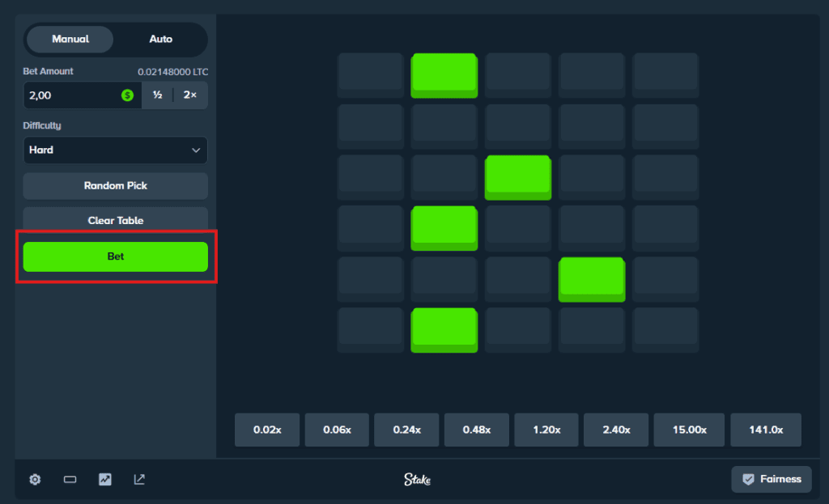Viewport: 829px width, 504px height.
Task: Click Clear Table
Action: coord(115,220)
